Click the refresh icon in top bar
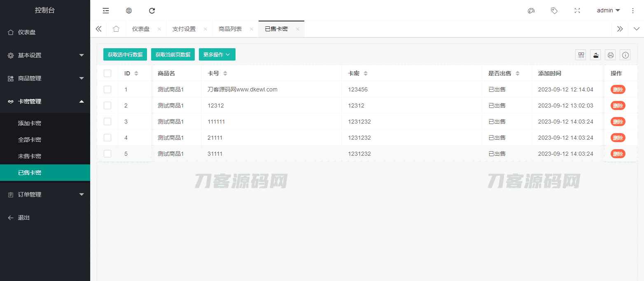Image resolution: width=644 pixels, height=281 pixels. click(x=152, y=11)
